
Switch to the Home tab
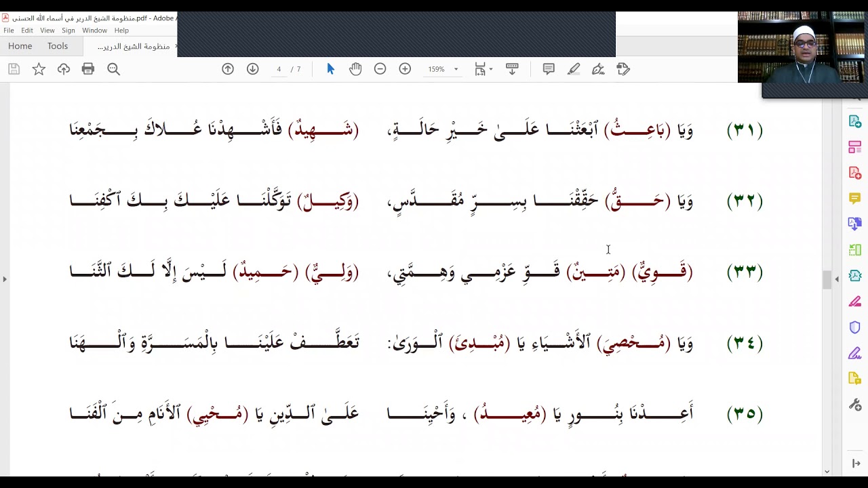click(x=20, y=46)
